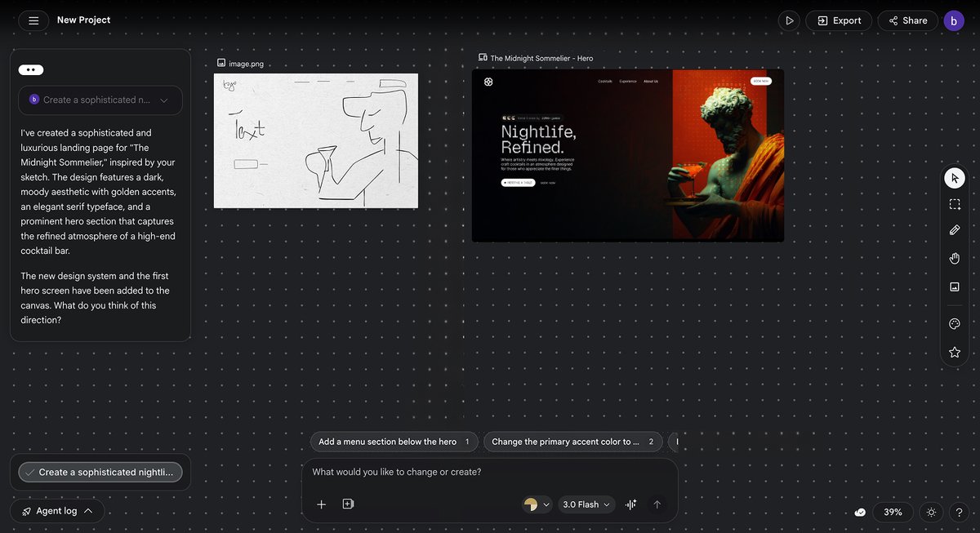Click the plus add attachment icon
Screen dimensions: 980x533
tap(322, 504)
